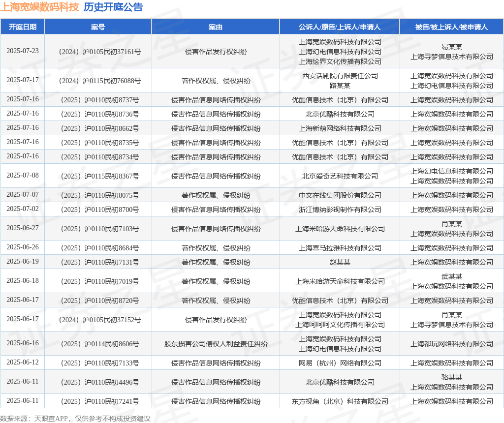Click defendant 武某某
This screenshot has height=423, width=504.
click(452, 276)
